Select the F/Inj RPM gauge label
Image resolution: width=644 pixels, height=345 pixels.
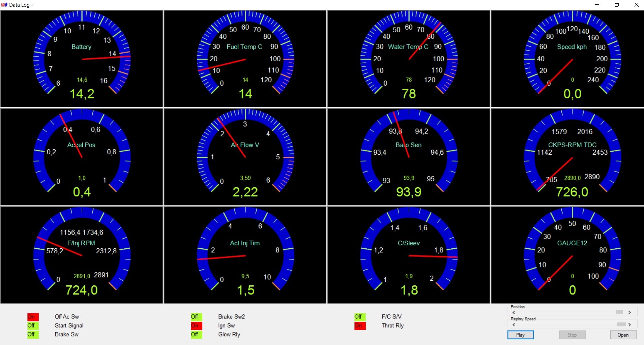tap(81, 243)
